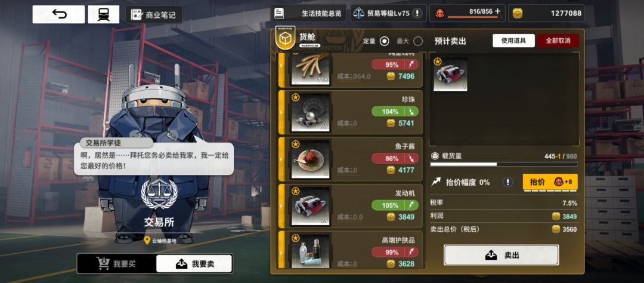Click the train icon button

pyautogui.click(x=104, y=14)
